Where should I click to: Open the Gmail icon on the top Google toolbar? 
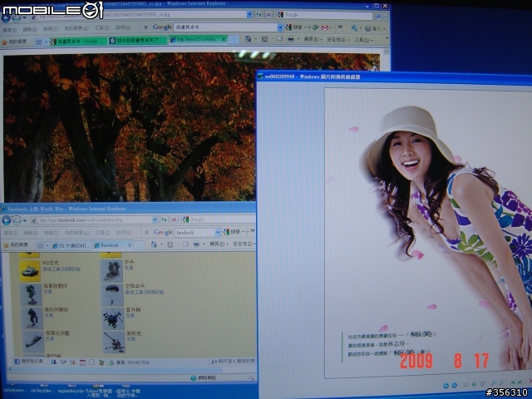click(x=325, y=27)
